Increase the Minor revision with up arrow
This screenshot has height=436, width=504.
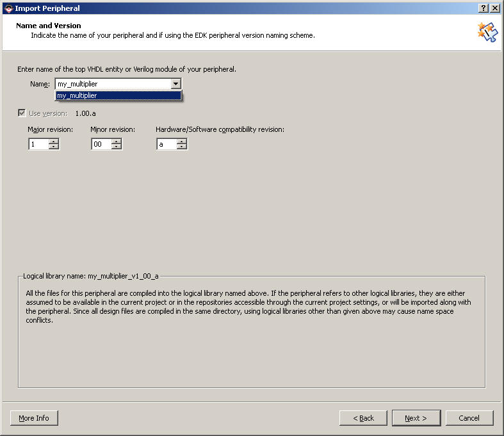(x=117, y=141)
